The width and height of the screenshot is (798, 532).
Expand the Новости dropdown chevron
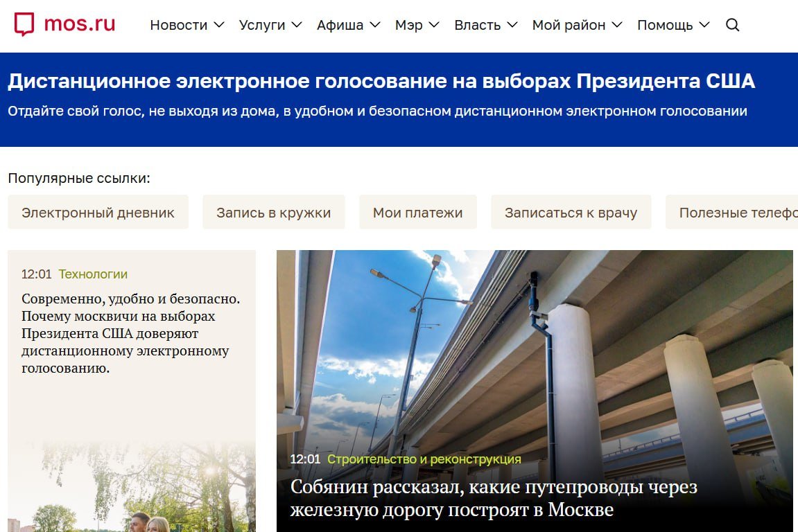coord(219,25)
